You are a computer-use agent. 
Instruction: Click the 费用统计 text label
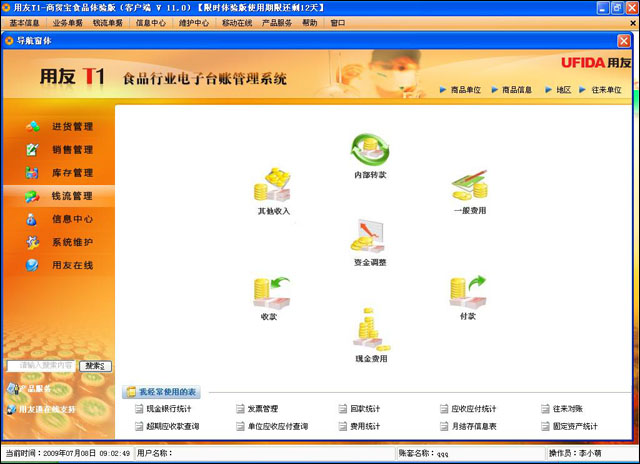coord(365,426)
